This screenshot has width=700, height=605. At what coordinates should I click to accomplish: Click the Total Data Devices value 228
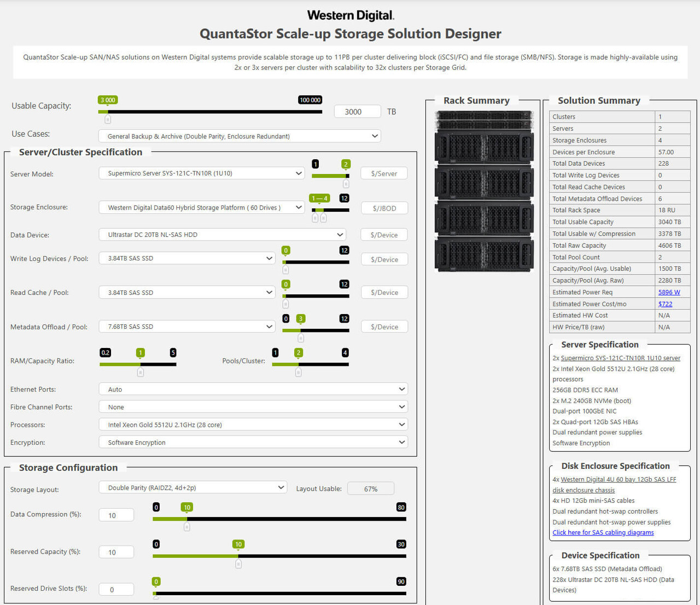664,164
